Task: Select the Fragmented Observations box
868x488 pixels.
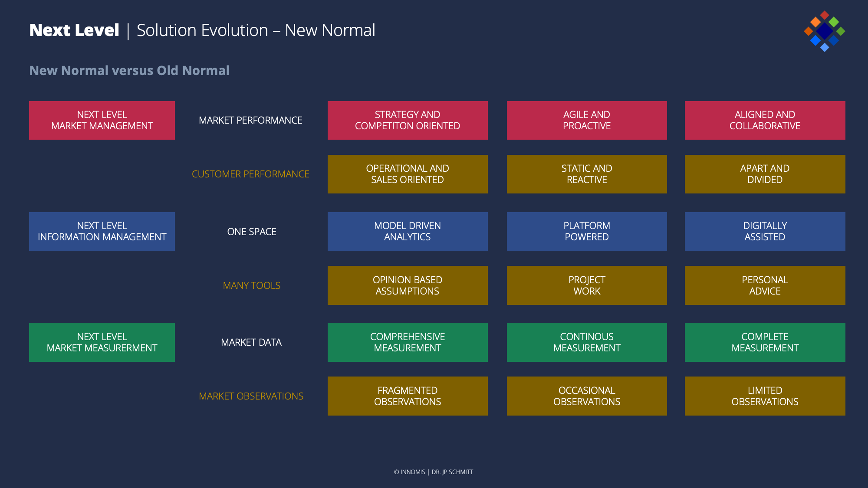Action: coord(408,396)
